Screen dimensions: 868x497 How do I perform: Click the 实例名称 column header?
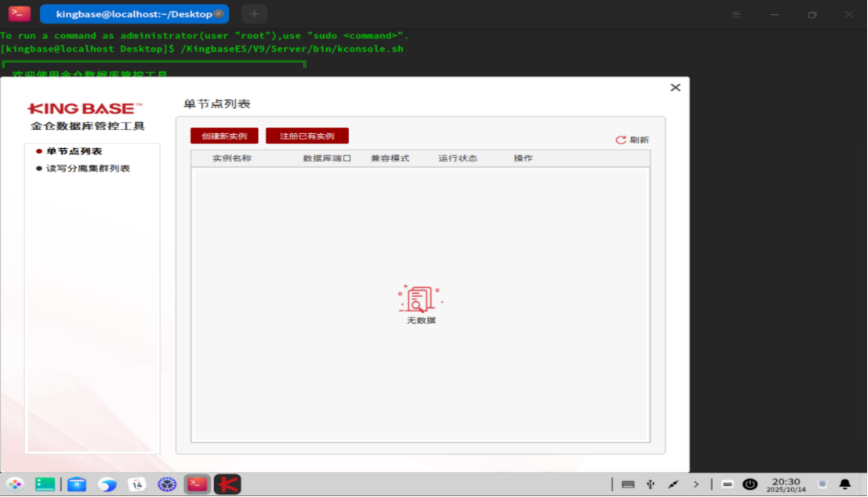232,158
